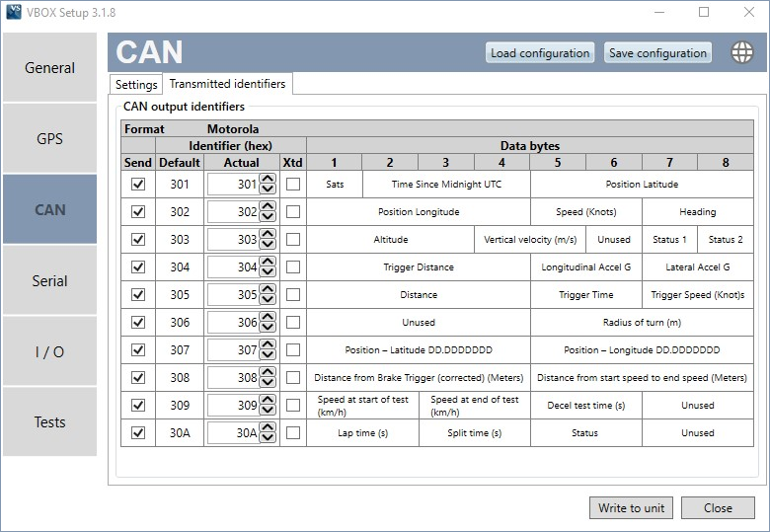The image size is (770, 532).
Task: Uncheck Send for identifier 307
Action: click(x=138, y=350)
